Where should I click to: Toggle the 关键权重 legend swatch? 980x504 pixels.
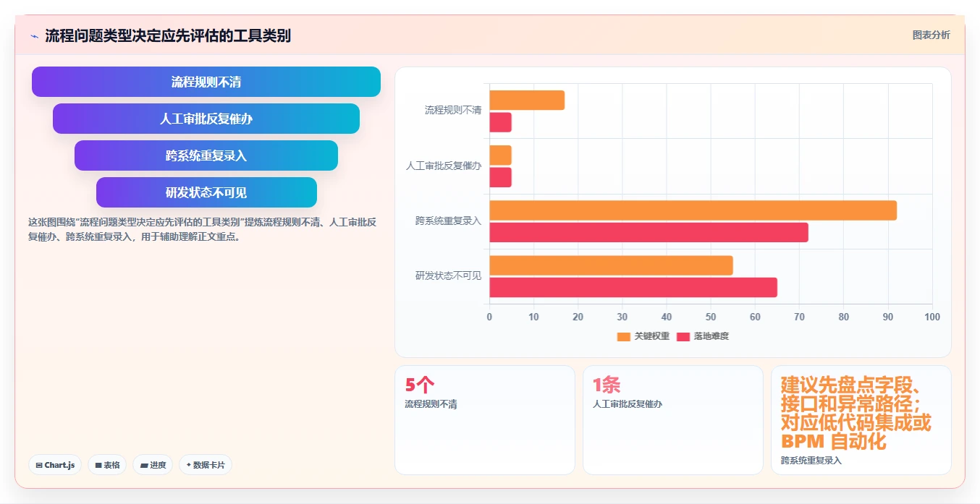pos(623,336)
